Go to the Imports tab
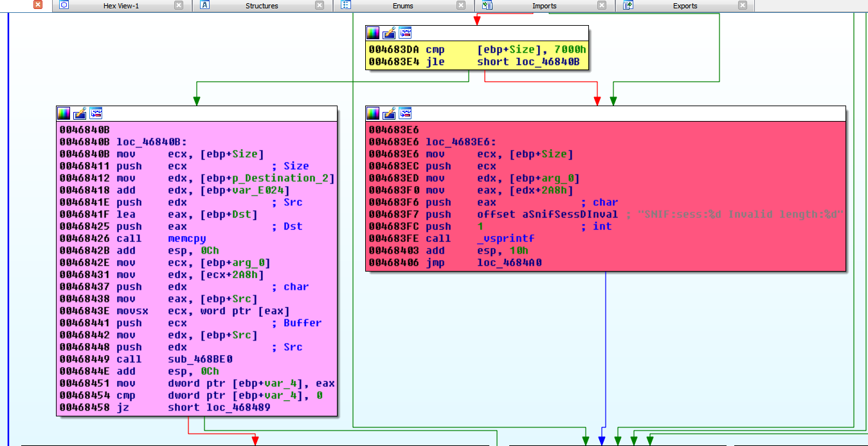This screenshot has height=446, width=868. tap(544, 6)
